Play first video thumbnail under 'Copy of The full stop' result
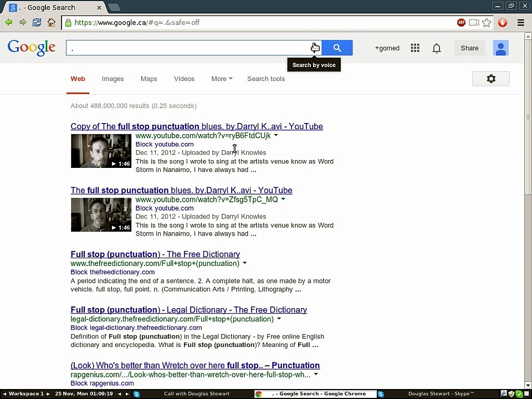 [101, 151]
